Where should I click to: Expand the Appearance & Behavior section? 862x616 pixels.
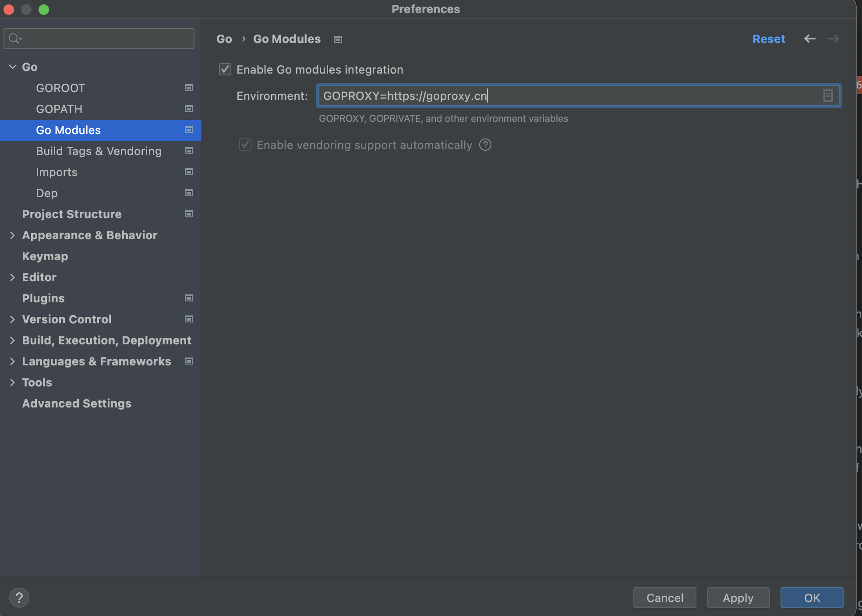click(x=13, y=235)
